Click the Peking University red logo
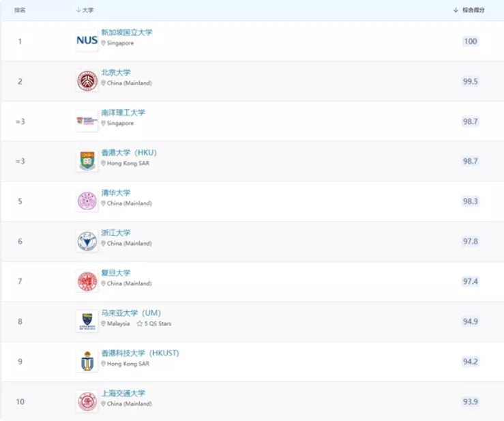 point(87,81)
